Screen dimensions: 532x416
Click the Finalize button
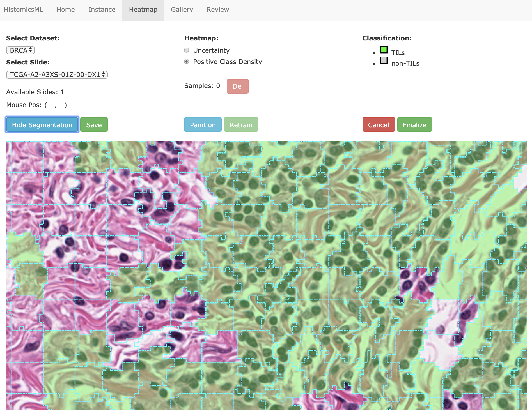point(415,125)
